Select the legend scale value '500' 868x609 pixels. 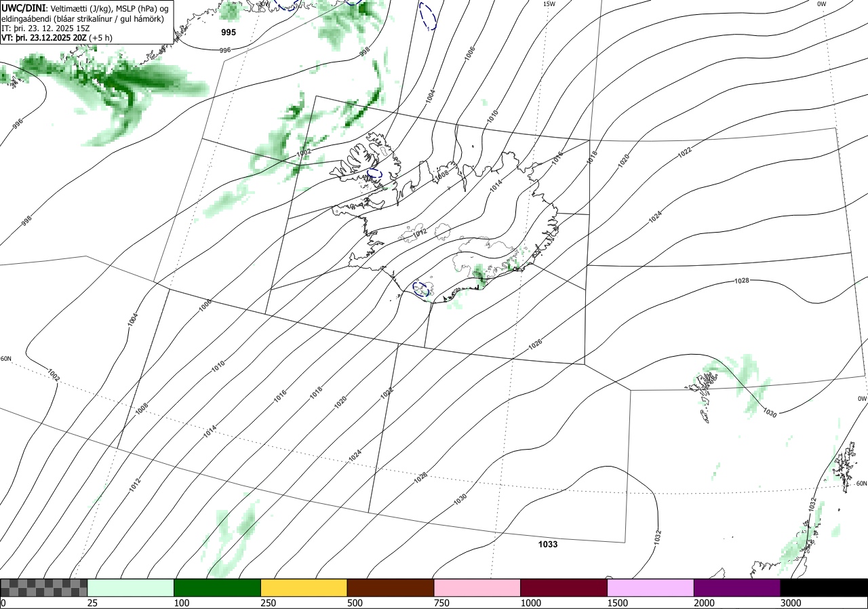tap(355, 603)
